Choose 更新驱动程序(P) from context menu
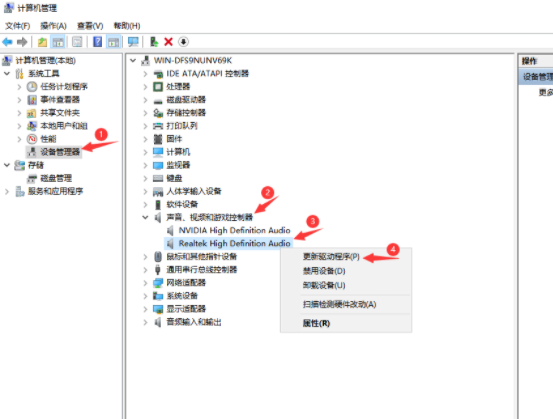The height and width of the screenshot is (419, 553). point(331,257)
